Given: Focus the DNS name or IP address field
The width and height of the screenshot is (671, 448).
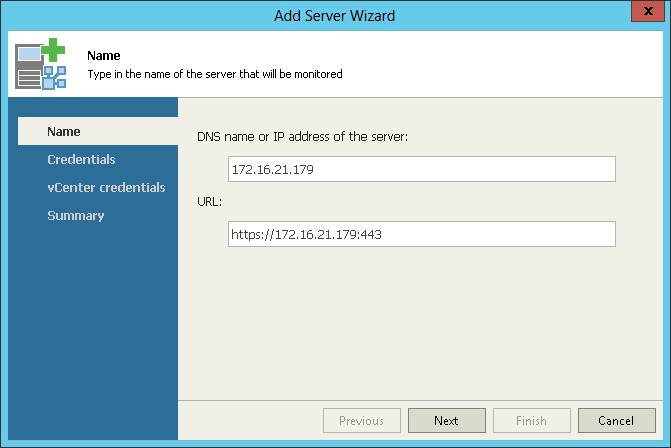Looking at the screenshot, I should tap(422, 169).
